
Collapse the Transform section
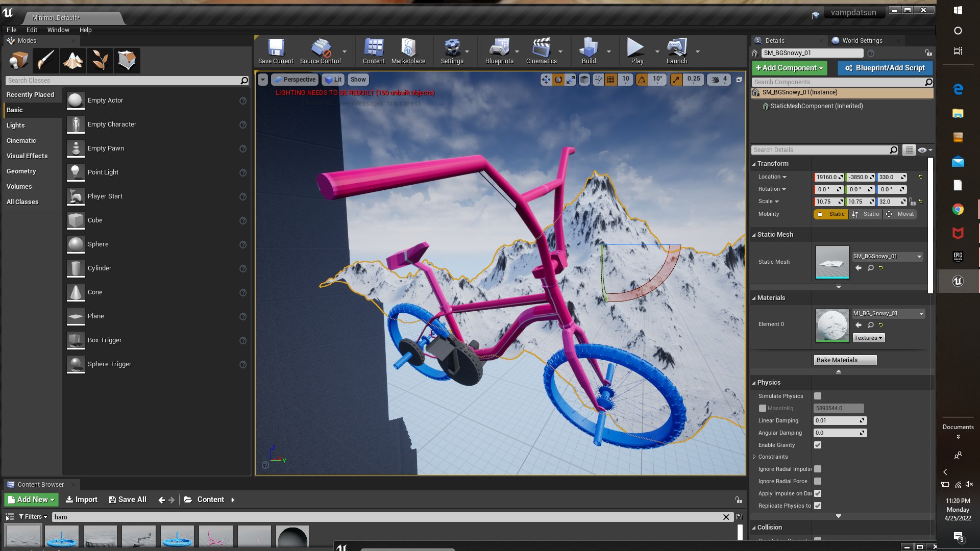753,164
